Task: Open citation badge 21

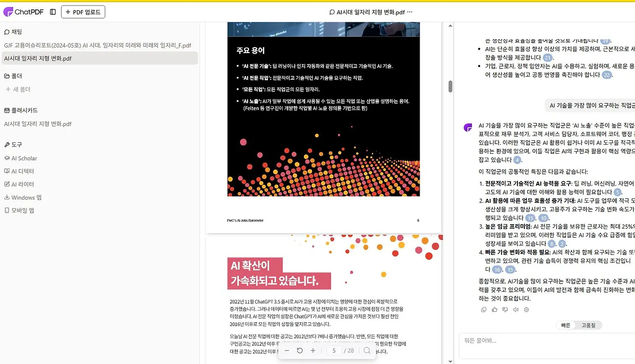Action: (x=548, y=58)
